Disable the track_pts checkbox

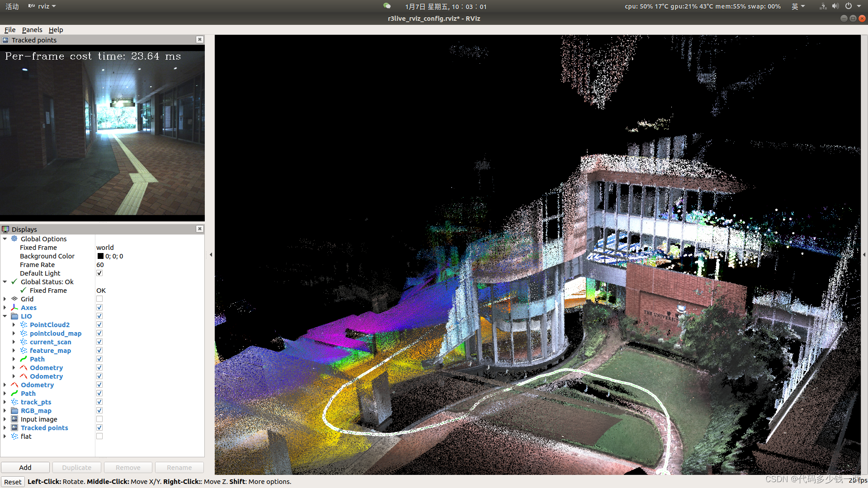pyautogui.click(x=99, y=402)
